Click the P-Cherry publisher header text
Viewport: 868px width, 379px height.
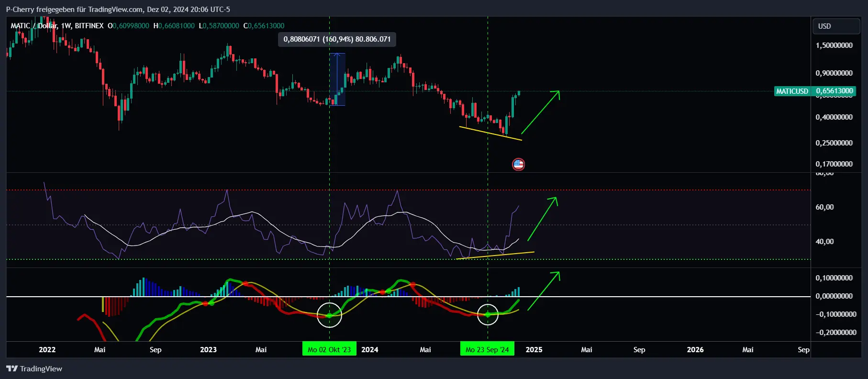(x=118, y=9)
